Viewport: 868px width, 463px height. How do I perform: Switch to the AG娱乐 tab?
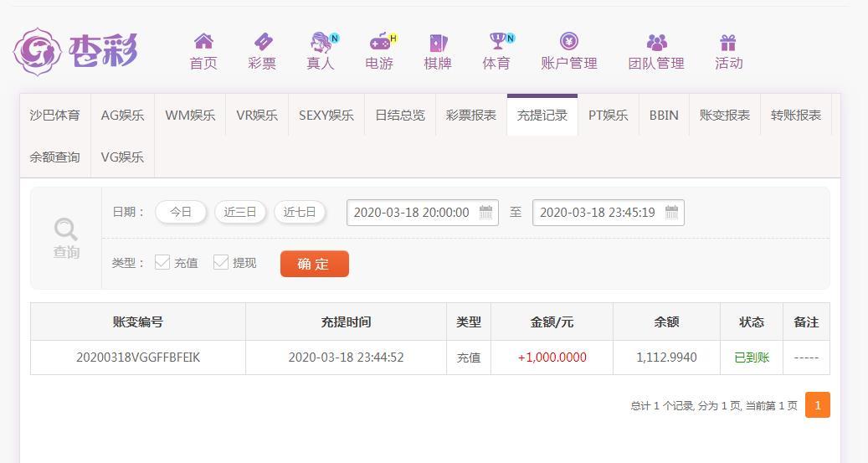pos(122,116)
